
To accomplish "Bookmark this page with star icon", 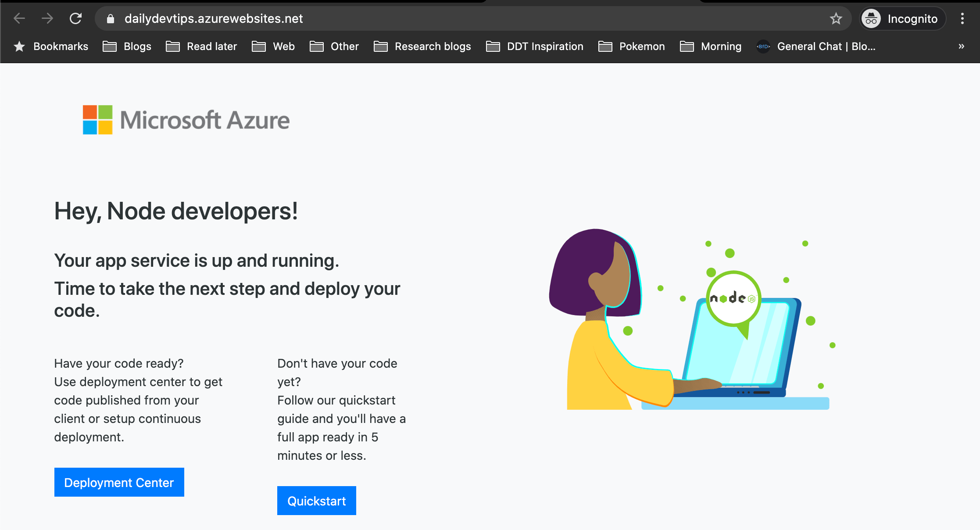I will 836,18.
